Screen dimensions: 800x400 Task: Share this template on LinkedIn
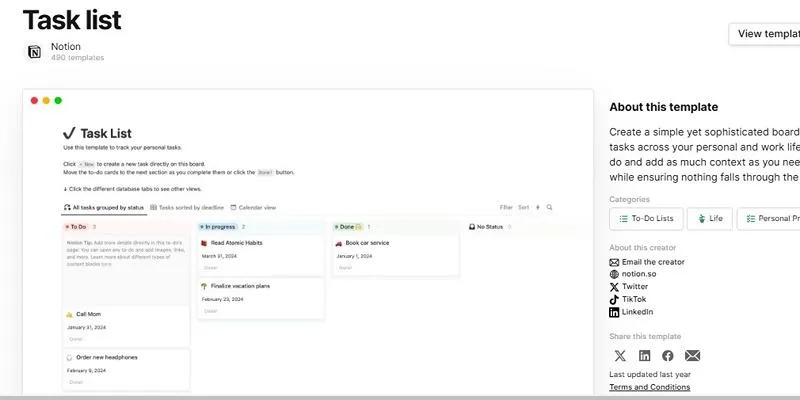pyautogui.click(x=645, y=356)
